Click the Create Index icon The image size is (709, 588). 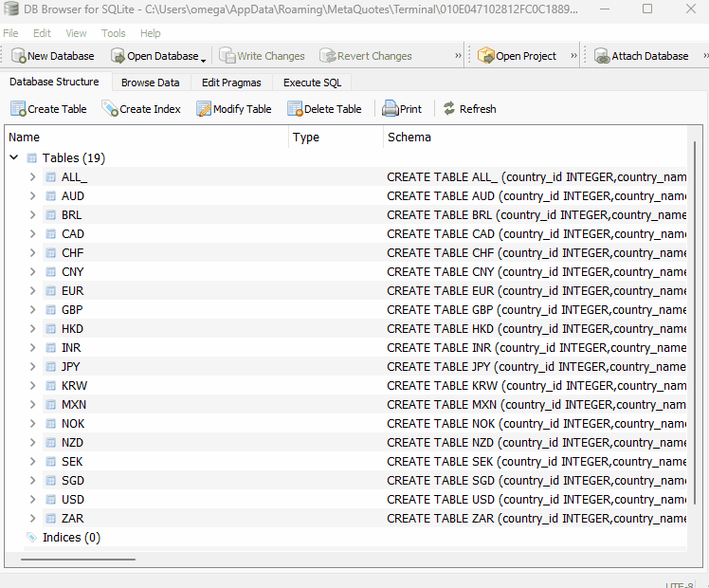tap(110, 109)
